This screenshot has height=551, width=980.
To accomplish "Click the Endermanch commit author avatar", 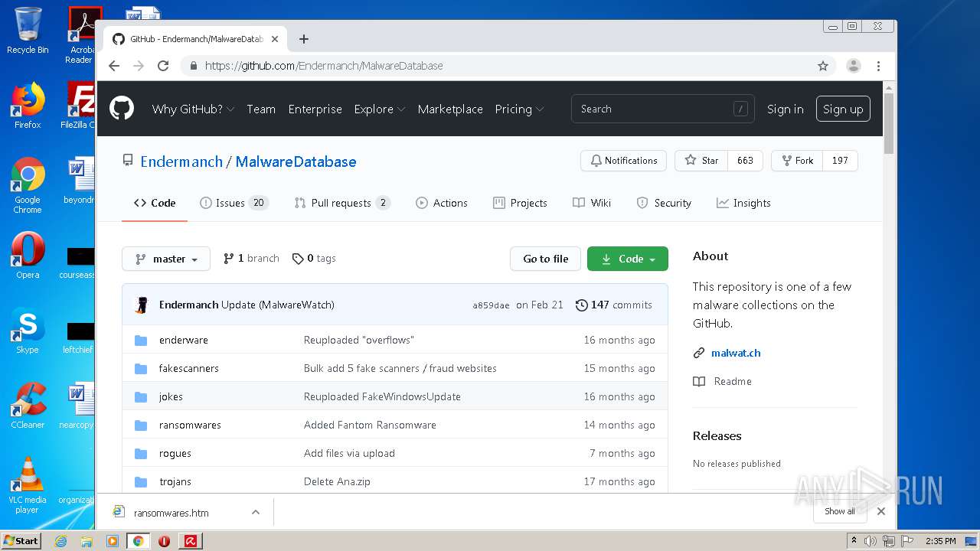I will click(141, 305).
